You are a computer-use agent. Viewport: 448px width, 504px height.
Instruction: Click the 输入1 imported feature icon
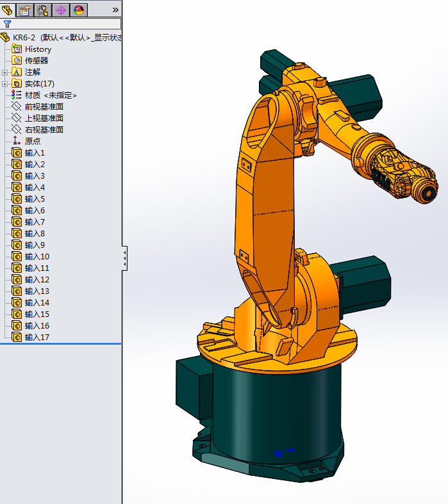tap(17, 152)
